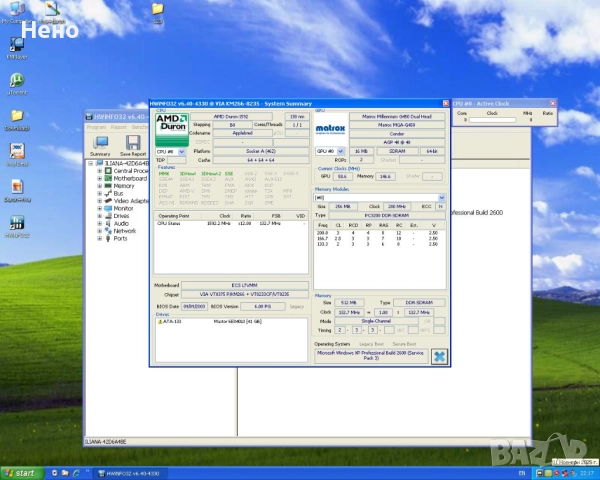The image size is (600, 480).
Task: Collapse the ILIANA-42D6A4B root node
Action: coord(91,163)
